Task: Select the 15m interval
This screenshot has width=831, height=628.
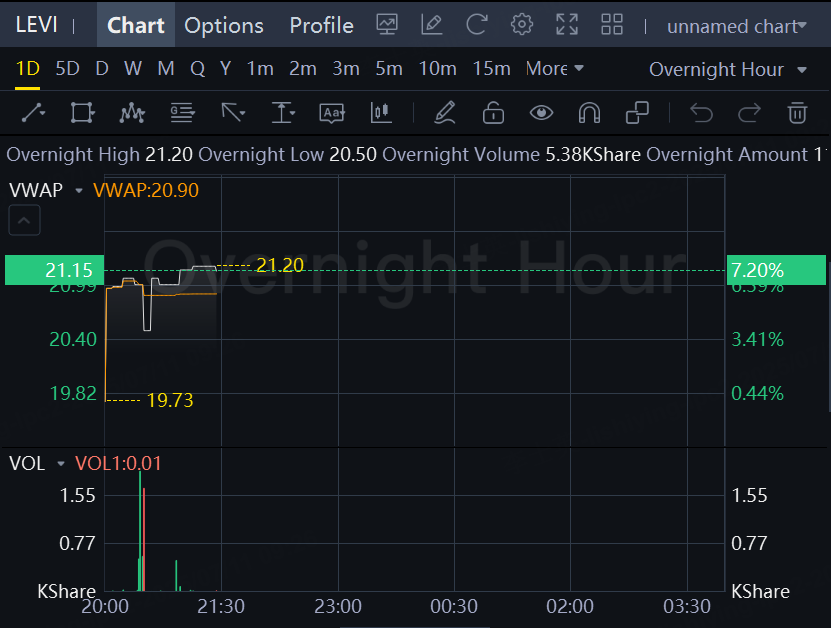Action: coord(491,69)
